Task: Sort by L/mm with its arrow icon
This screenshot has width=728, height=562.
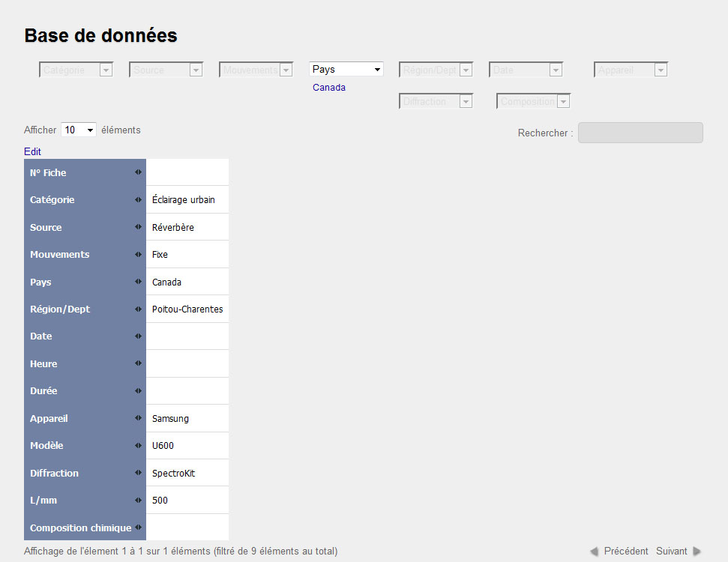Action: click(x=138, y=501)
